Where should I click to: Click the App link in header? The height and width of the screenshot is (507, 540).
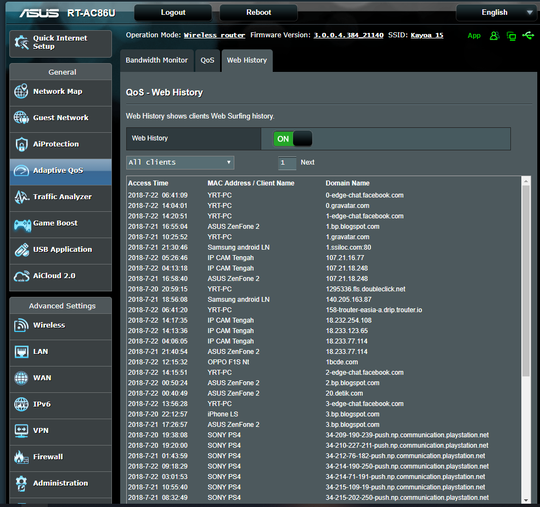click(x=474, y=35)
